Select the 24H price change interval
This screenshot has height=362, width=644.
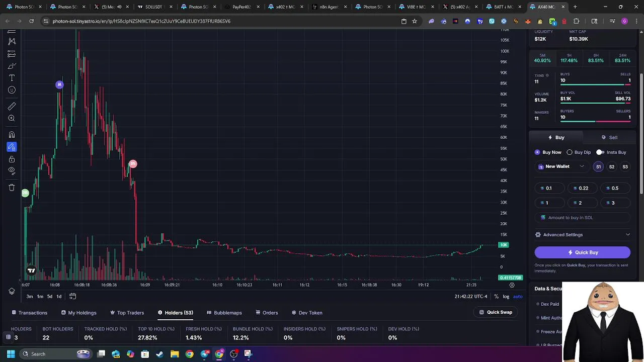click(x=622, y=58)
